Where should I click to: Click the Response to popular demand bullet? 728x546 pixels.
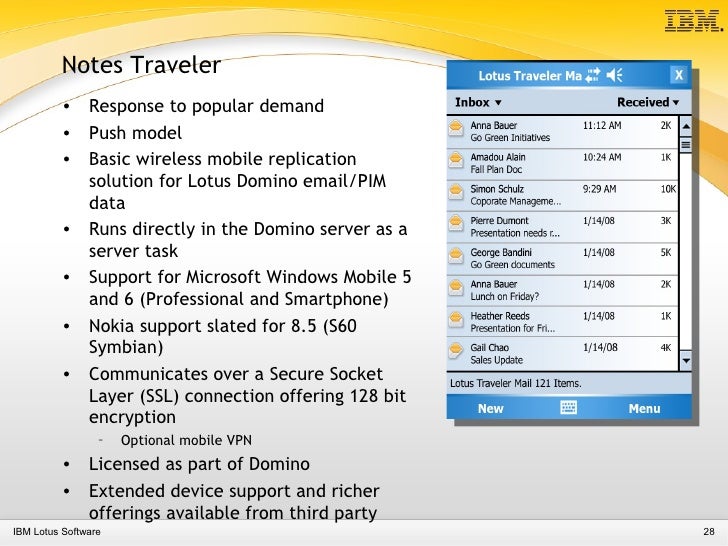pyautogui.click(x=206, y=106)
